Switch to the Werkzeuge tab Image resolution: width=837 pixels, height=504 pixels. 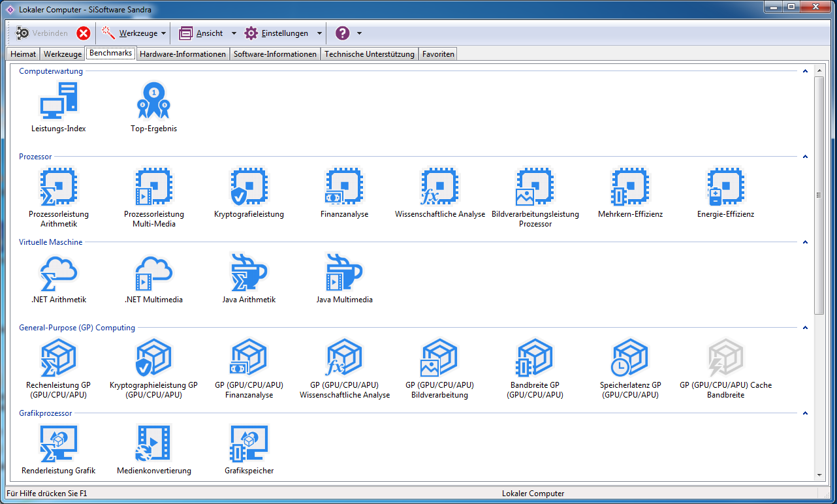[x=63, y=54]
